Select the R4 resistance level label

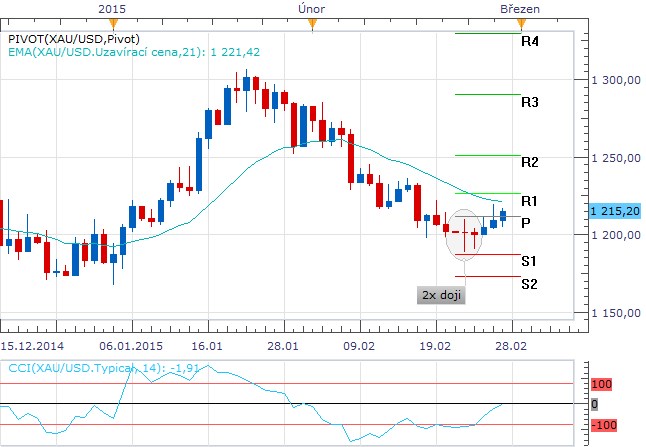(530, 42)
